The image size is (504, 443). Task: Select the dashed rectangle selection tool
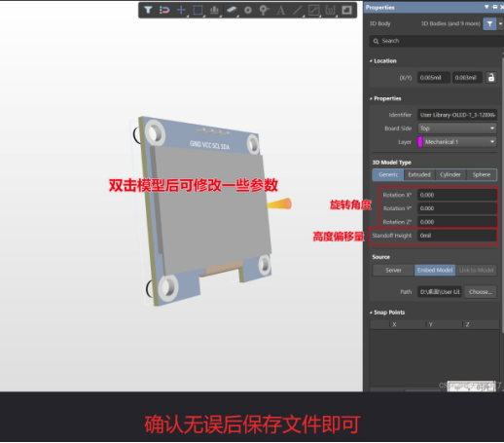(198, 10)
